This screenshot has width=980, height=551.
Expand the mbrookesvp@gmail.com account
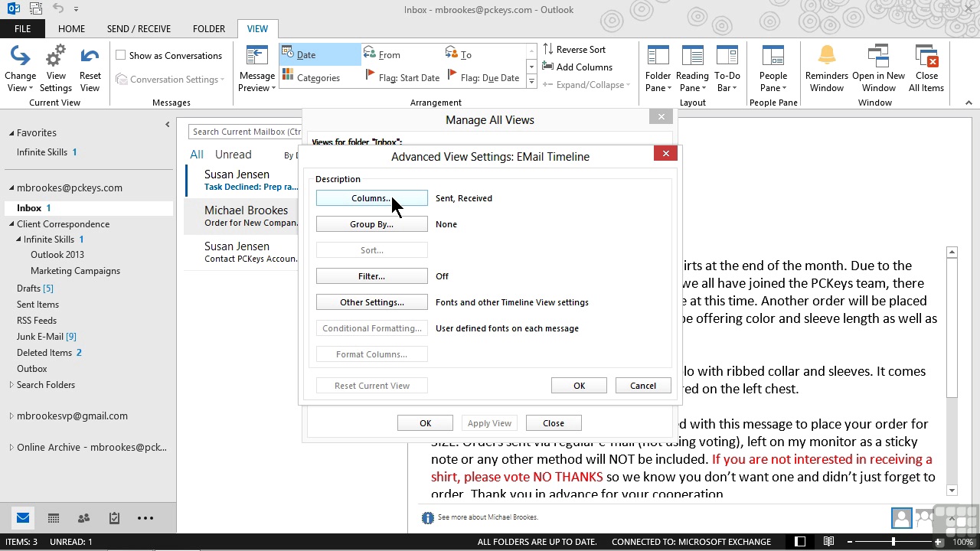(x=11, y=416)
